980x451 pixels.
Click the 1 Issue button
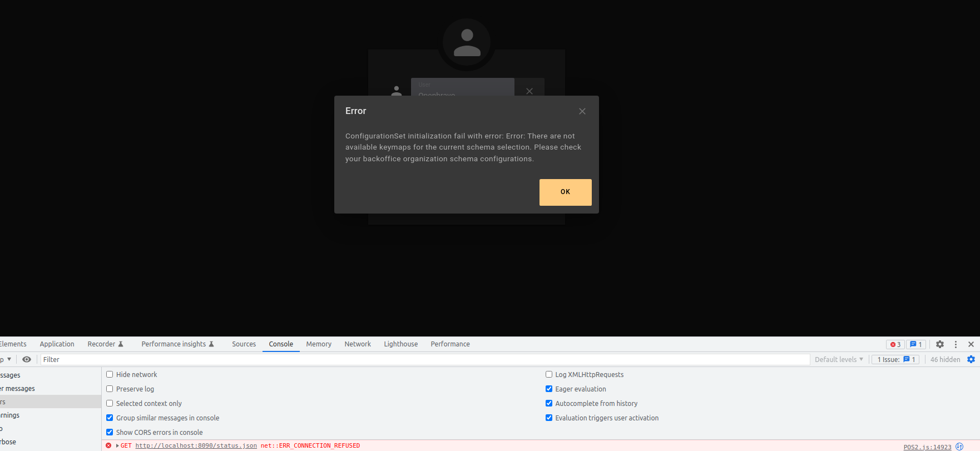coord(895,359)
